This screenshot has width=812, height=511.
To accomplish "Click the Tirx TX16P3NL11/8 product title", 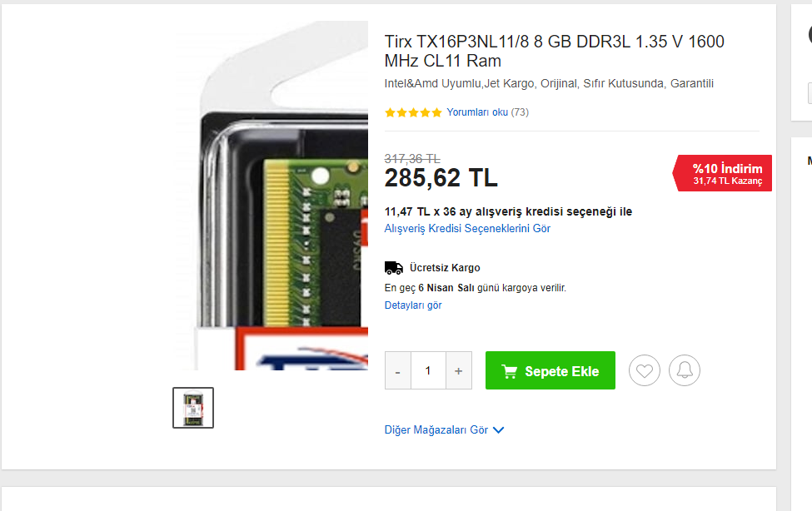I will (554, 51).
